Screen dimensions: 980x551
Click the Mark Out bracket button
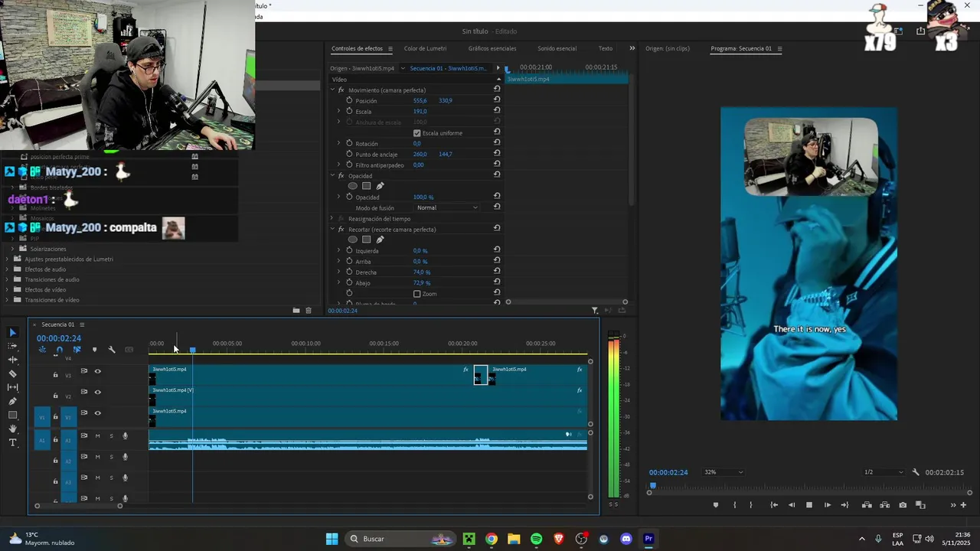[750, 505]
